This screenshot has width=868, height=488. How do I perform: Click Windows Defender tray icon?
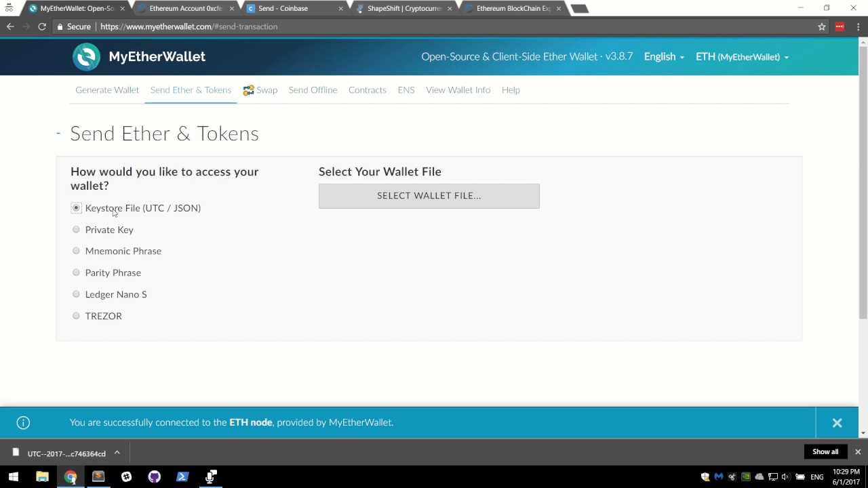click(705, 477)
